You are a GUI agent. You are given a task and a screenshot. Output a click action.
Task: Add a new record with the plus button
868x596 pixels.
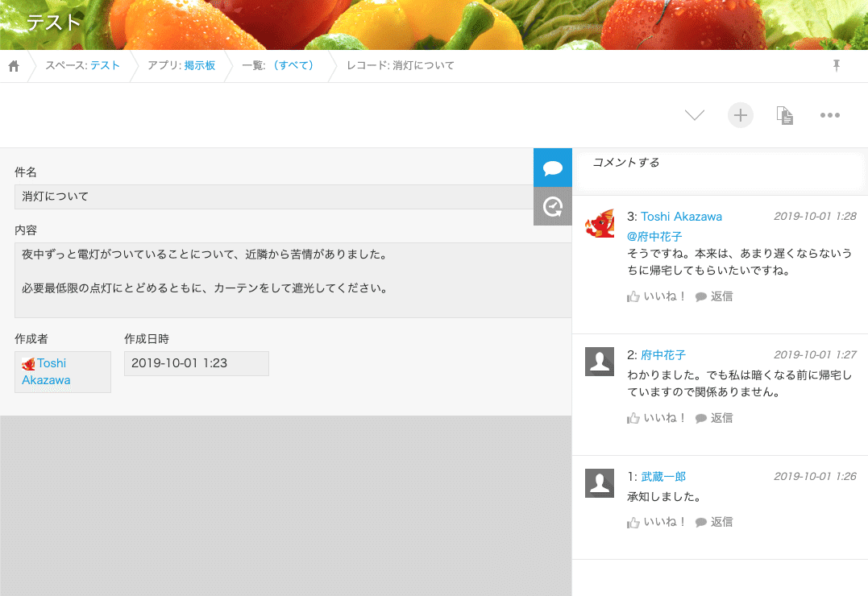(x=740, y=115)
